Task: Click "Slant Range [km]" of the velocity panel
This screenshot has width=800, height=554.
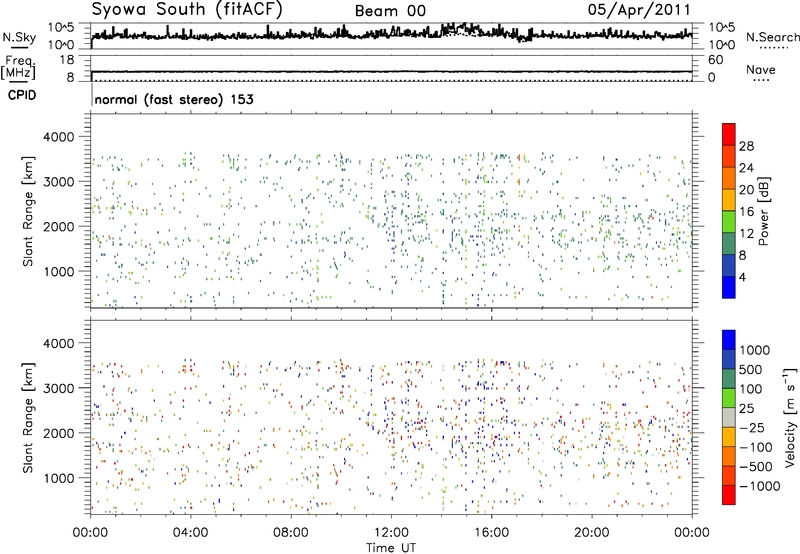Action: [28, 418]
